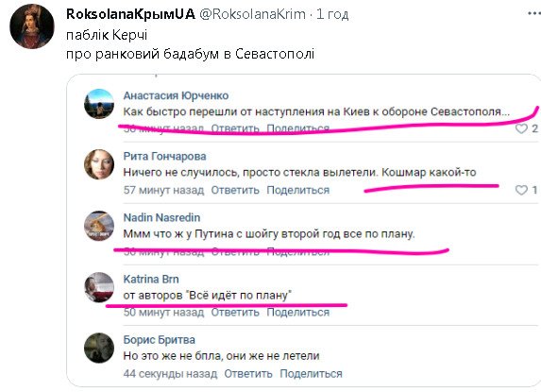541x392 pixels.
Task: Open Nadin Nasredin's avatar
Action: [99, 226]
